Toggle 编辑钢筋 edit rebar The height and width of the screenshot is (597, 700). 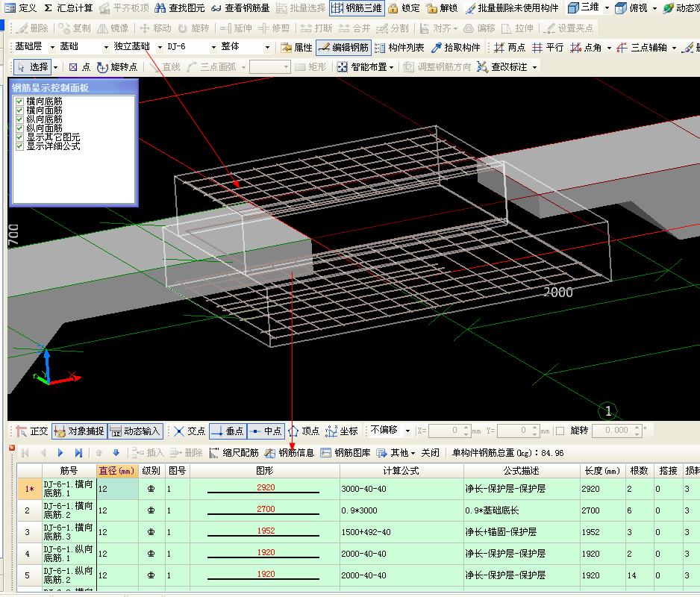coord(344,47)
